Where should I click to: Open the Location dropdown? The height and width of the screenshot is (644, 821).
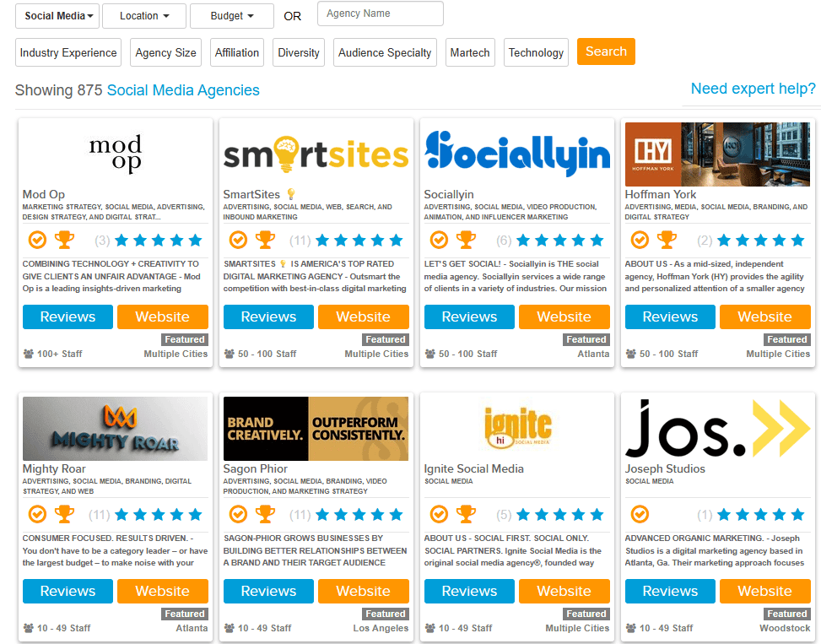click(144, 16)
